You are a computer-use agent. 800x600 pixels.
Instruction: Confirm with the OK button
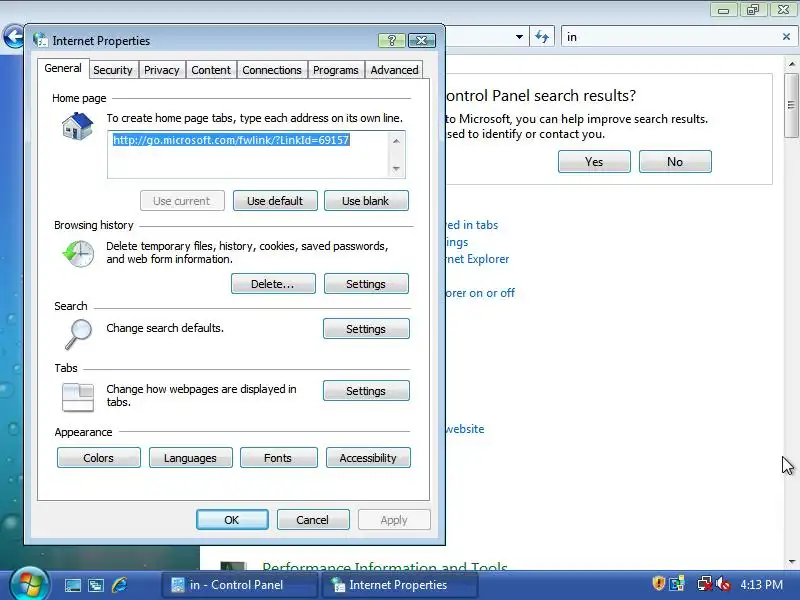[232, 519]
